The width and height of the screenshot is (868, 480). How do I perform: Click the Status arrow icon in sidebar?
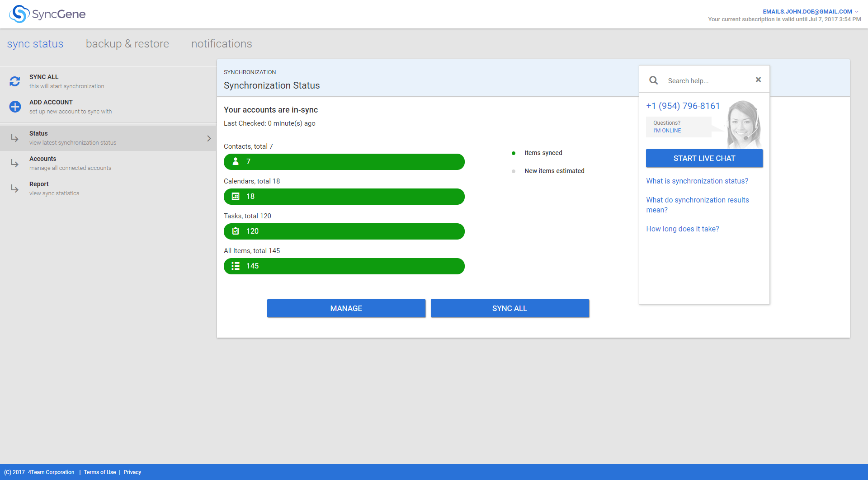click(x=14, y=138)
